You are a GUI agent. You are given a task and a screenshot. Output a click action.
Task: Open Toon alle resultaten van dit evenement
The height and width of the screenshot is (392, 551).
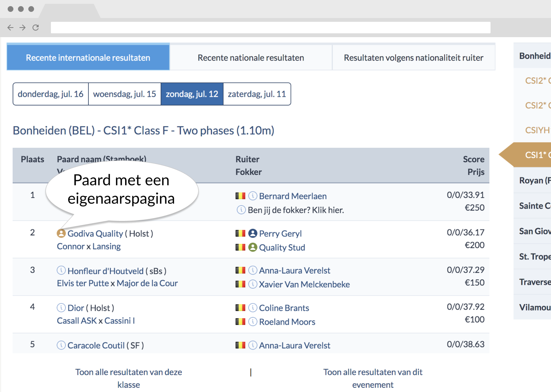[x=373, y=378]
